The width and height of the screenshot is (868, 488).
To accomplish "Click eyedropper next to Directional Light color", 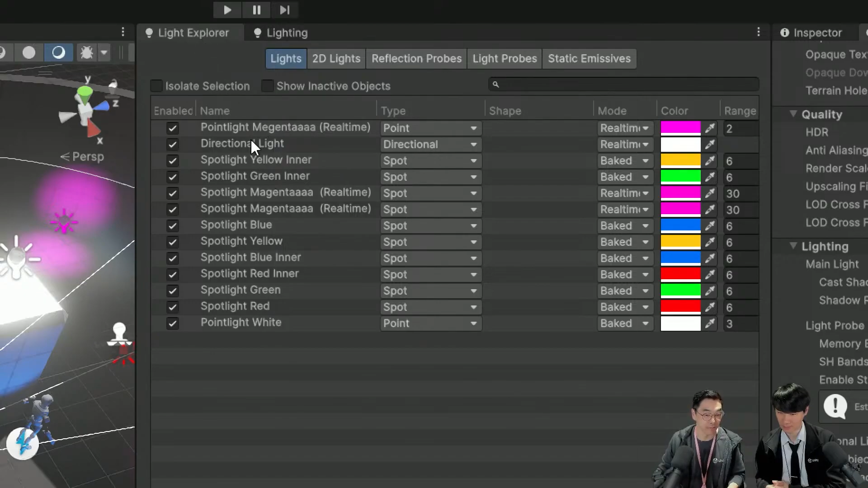I will pyautogui.click(x=710, y=144).
